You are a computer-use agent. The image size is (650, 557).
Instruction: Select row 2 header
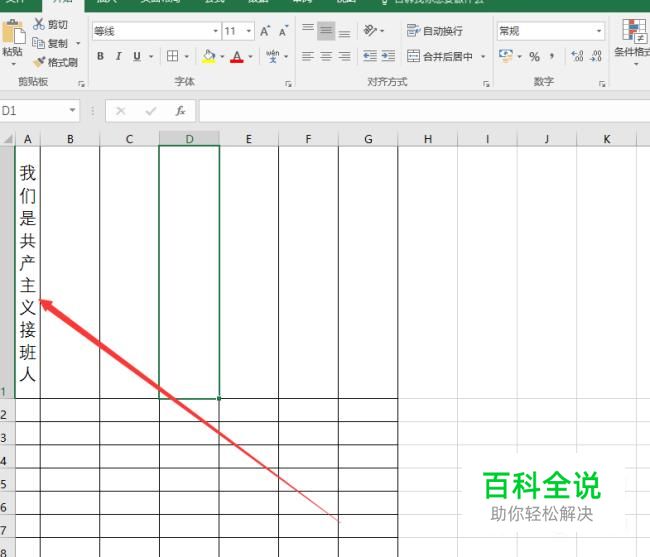(x=7, y=411)
